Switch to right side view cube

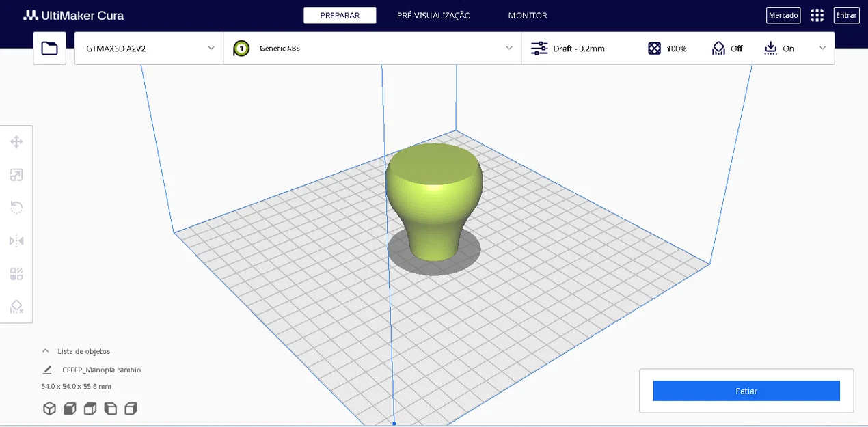[x=131, y=409]
